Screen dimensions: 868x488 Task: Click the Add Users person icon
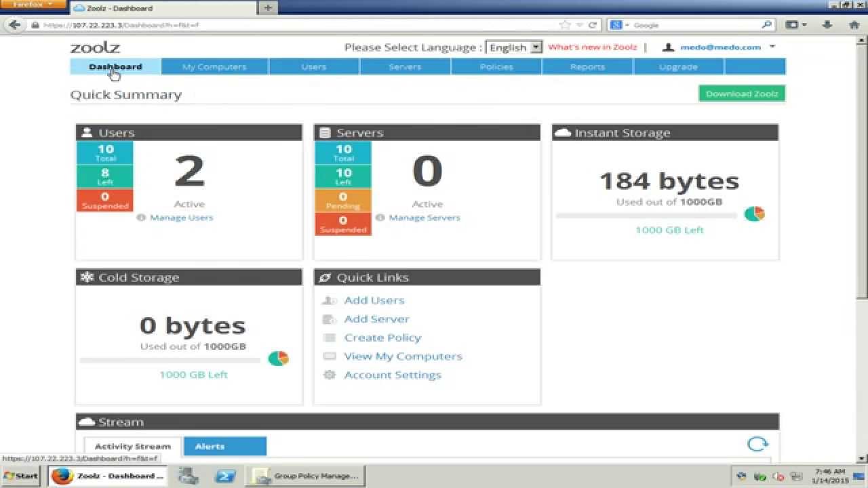click(x=330, y=300)
